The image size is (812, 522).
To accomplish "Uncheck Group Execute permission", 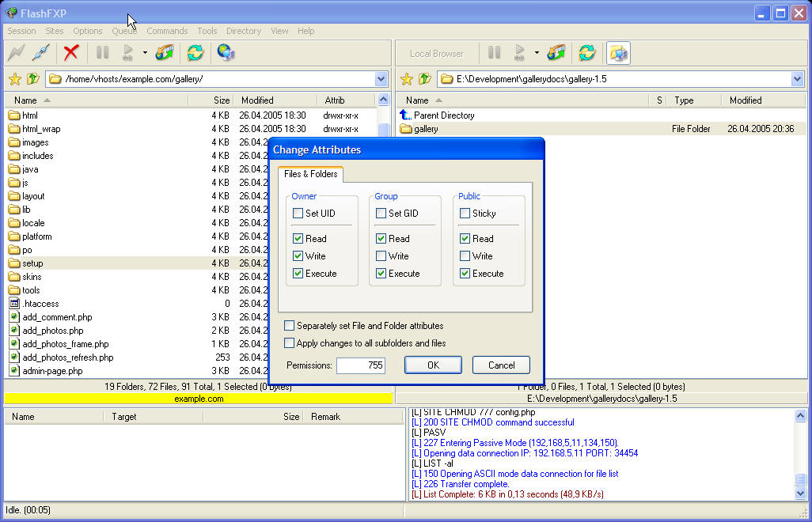I will (381, 274).
